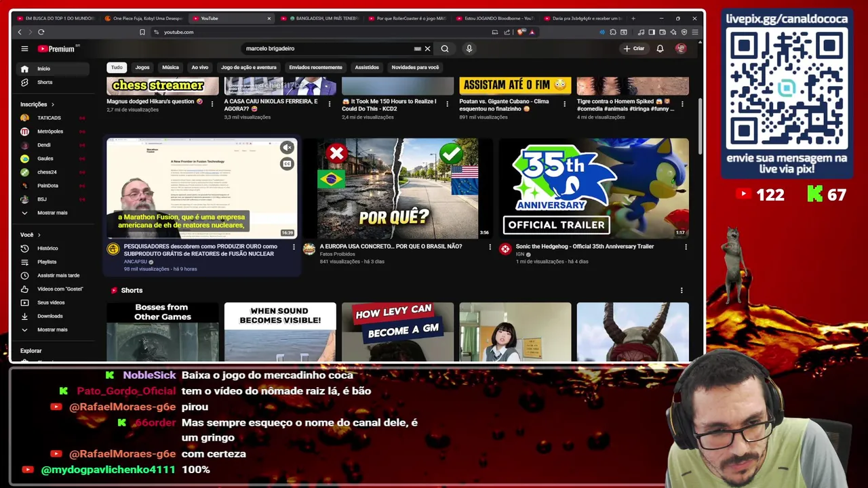Select the Jogos filter chip

(142, 67)
